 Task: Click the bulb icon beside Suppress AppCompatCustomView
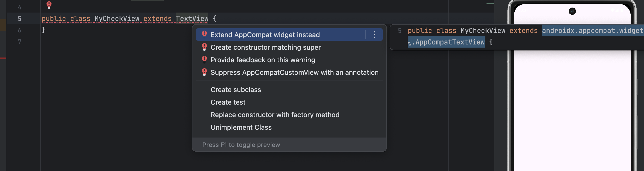(x=204, y=72)
